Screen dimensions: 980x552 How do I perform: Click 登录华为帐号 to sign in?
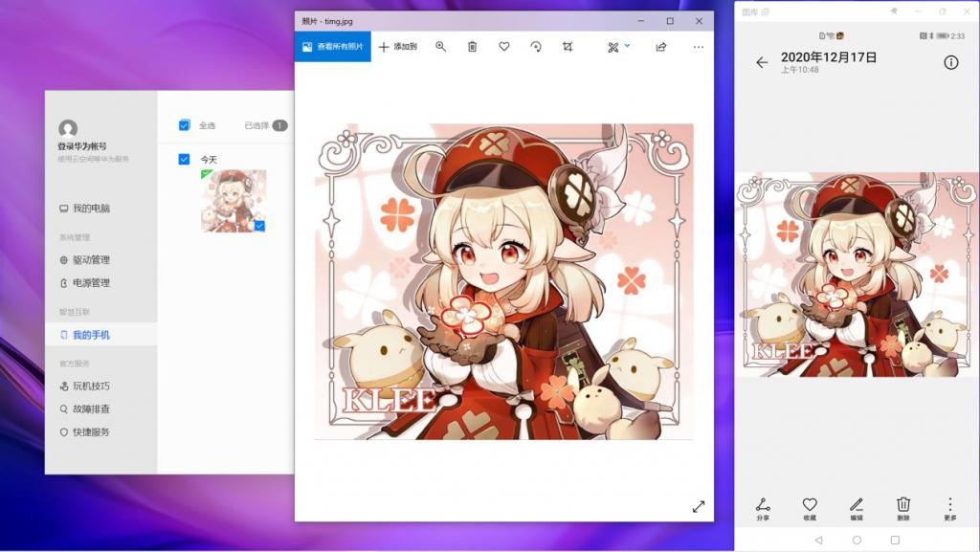(87, 146)
